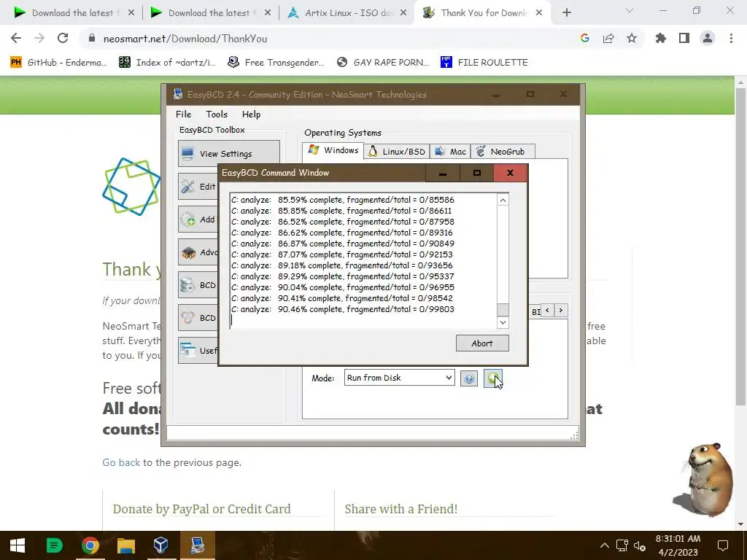Open the Mode dropdown showing Run from Disk
Image resolution: width=747 pixels, height=560 pixels.
pyautogui.click(x=399, y=378)
